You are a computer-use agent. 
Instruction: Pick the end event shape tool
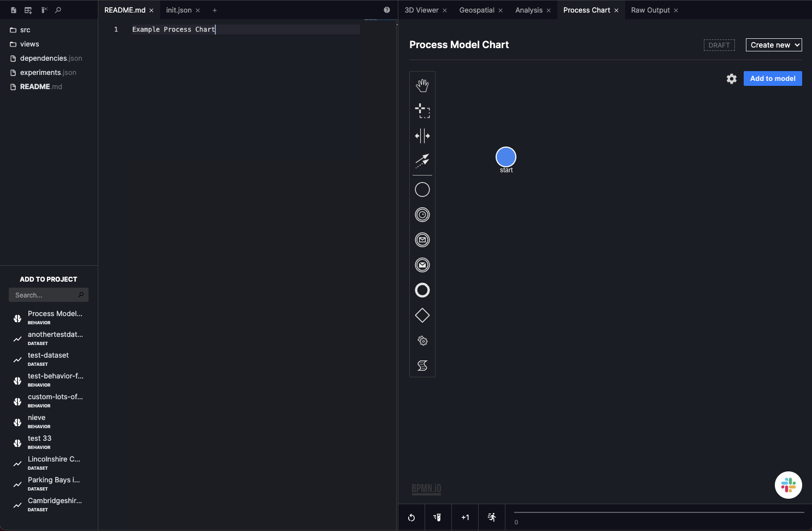422,290
